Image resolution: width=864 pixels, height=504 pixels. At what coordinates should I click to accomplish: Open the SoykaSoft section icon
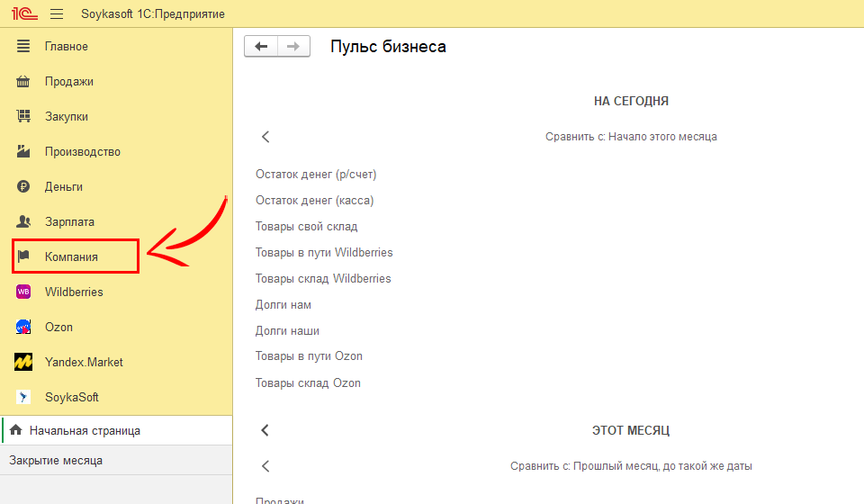pos(24,398)
